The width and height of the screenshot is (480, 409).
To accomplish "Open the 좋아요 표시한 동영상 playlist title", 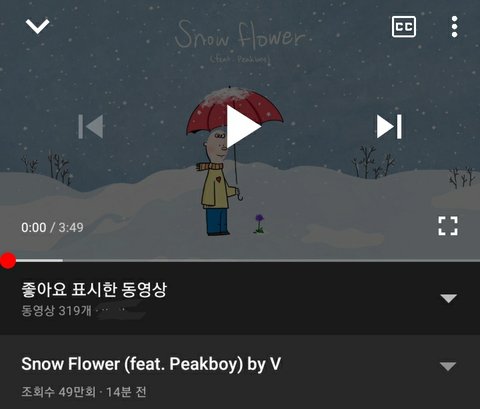I will 94,289.
